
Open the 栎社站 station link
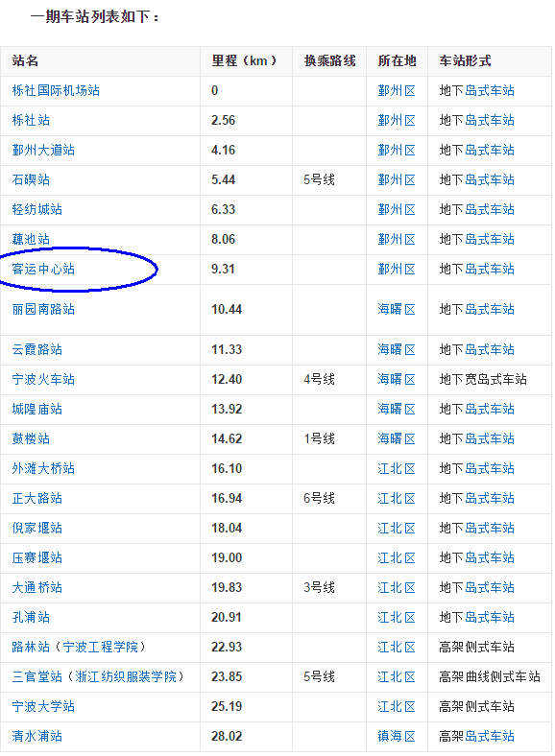pyautogui.click(x=31, y=121)
